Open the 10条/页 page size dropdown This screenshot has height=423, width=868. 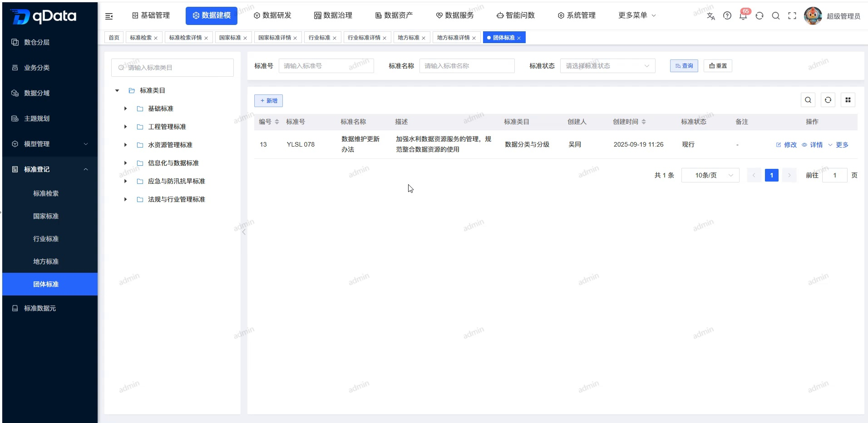(710, 175)
